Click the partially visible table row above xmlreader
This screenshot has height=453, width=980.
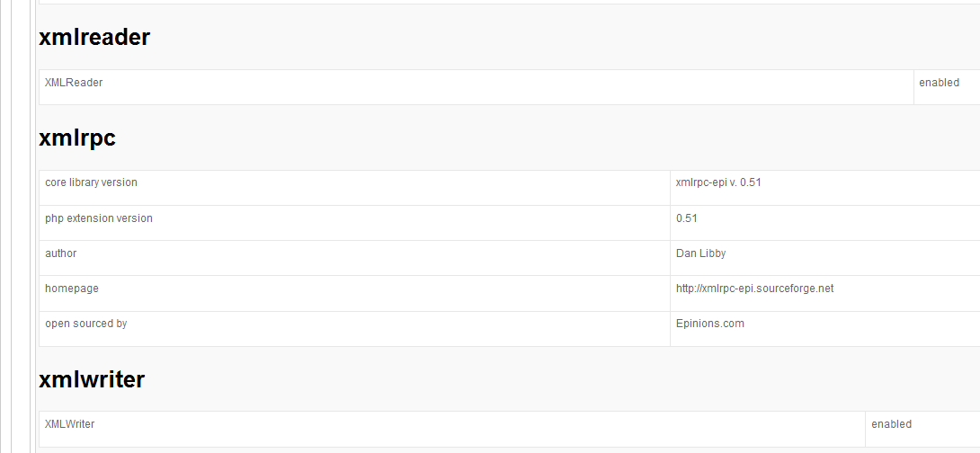(x=503, y=2)
